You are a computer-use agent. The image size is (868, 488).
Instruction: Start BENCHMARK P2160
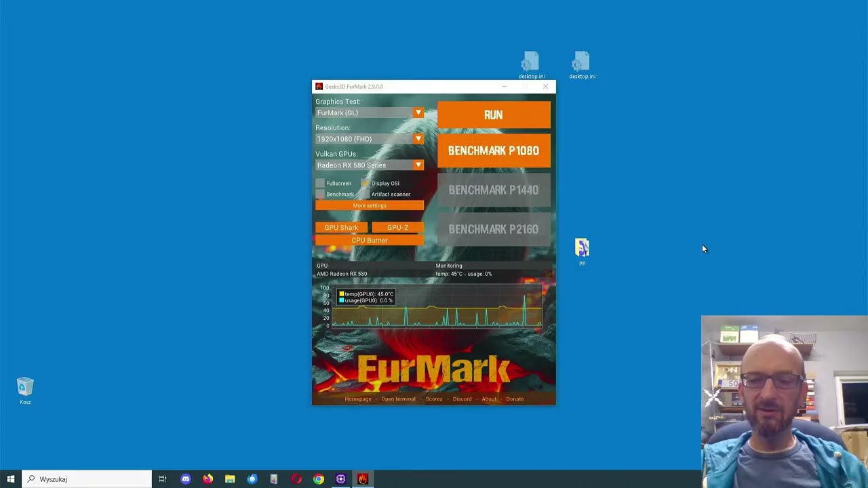(494, 229)
